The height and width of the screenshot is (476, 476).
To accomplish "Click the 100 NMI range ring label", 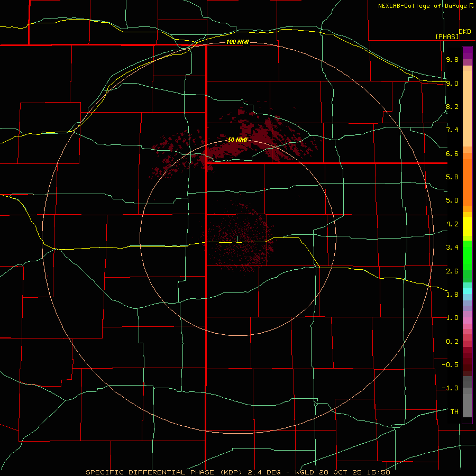I will [x=237, y=42].
